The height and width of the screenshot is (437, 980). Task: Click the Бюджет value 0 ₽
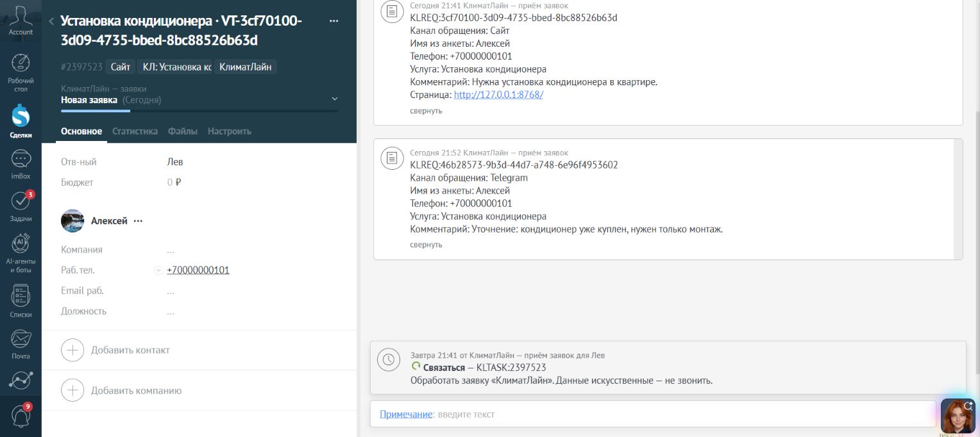174,183
